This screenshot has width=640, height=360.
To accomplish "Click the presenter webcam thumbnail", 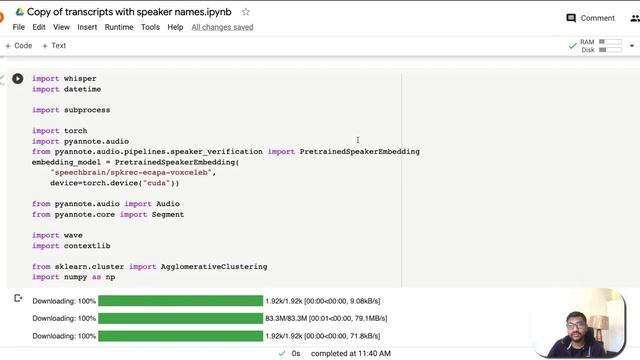I will pyautogui.click(x=580, y=323).
